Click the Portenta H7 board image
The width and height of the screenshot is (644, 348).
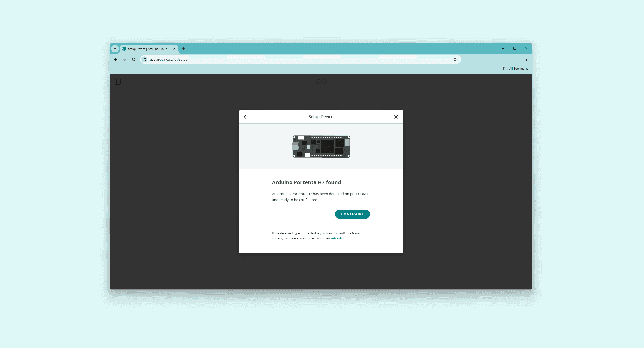(x=321, y=147)
